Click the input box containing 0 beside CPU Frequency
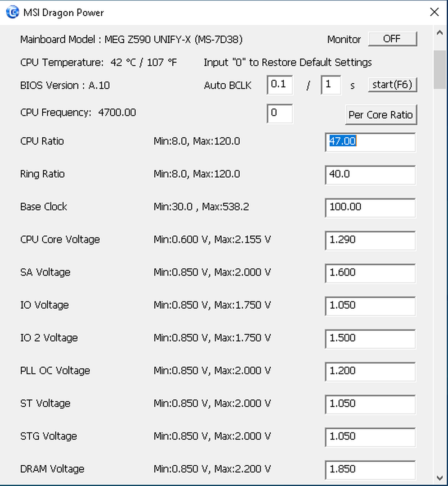This screenshot has height=486, width=448. point(280,113)
